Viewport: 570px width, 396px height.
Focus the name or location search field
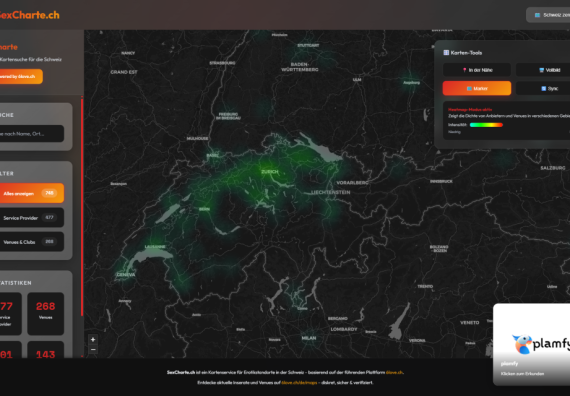tap(32, 133)
